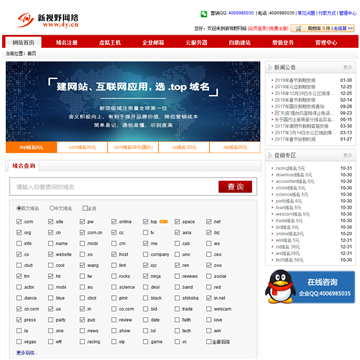360x360 pixels.
Task: Expand 更多 in the promotion zone panel
Action: pyautogui.click(x=348, y=155)
